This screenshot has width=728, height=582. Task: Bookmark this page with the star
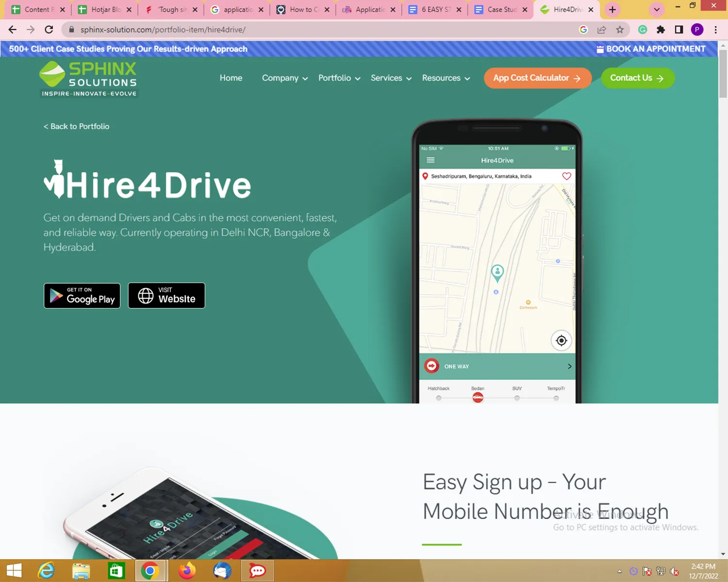(x=620, y=30)
